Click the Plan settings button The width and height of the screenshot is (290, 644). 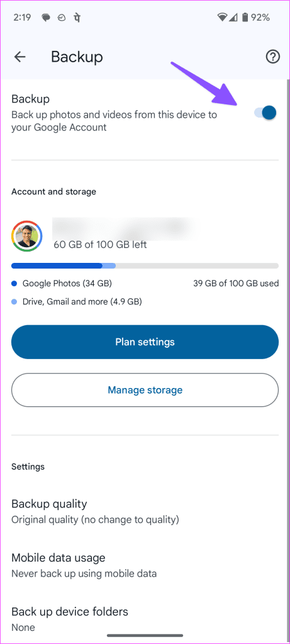pos(145,341)
